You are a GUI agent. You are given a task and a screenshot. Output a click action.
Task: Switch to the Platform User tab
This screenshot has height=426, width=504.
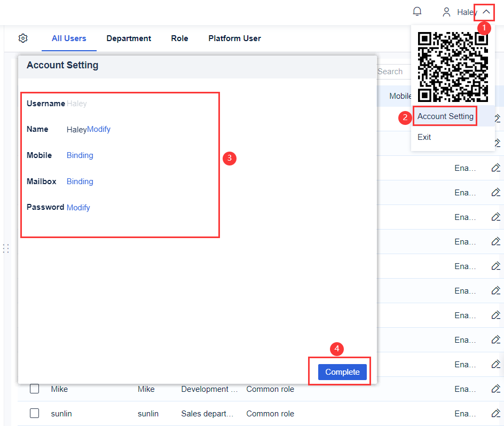click(234, 38)
